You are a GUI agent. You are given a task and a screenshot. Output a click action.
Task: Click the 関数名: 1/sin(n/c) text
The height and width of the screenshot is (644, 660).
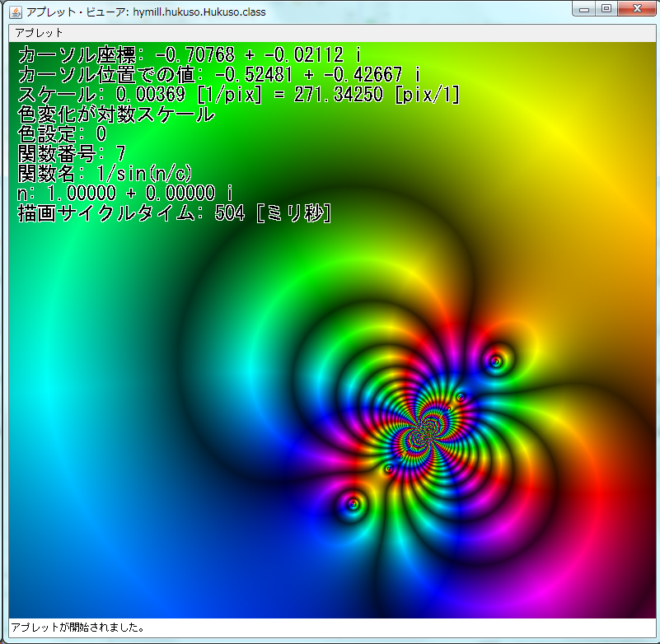pyautogui.click(x=105, y=174)
